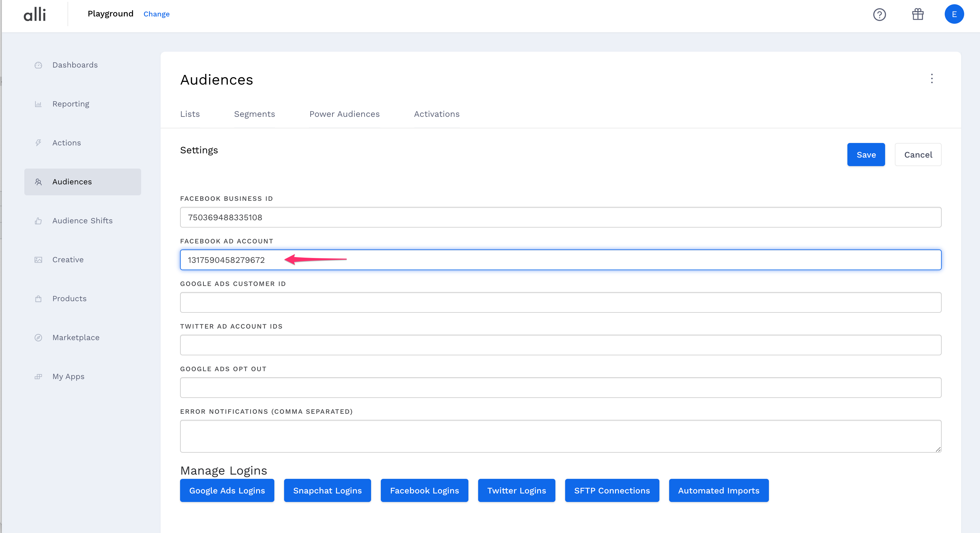Click the Actions lightning bolt icon
Screen dimensions: 980x533
pyautogui.click(x=38, y=143)
